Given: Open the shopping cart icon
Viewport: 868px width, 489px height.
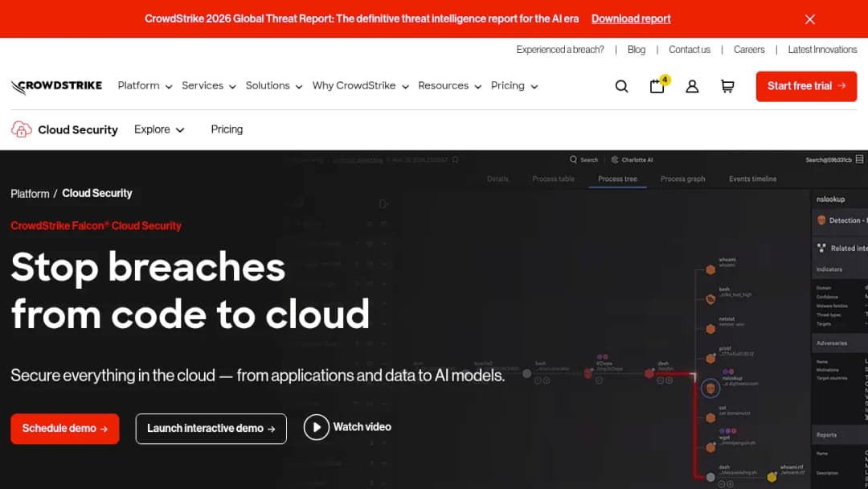Looking at the screenshot, I should [x=727, y=86].
